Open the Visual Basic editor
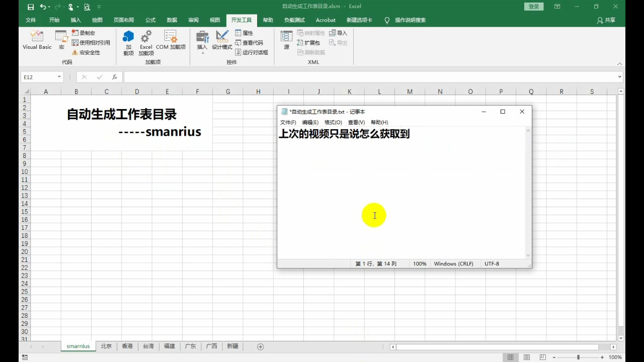Image resolution: width=644 pixels, height=362 pixels. pyautogui.click(x=37, y=40)
